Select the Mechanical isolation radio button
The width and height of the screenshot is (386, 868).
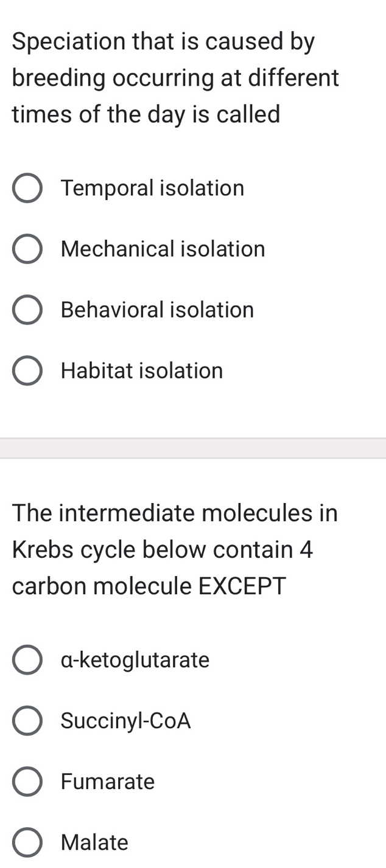[27, 249]
